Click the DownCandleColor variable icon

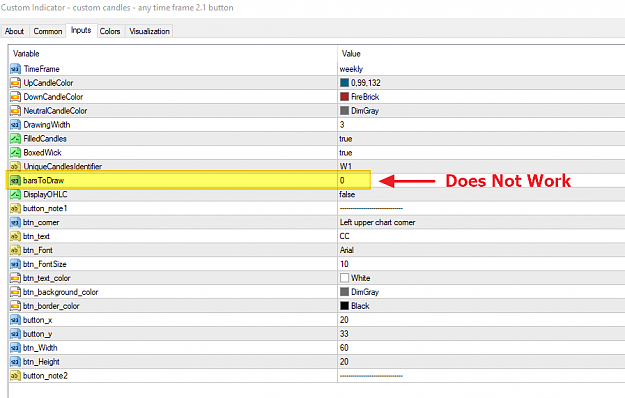(15, 97)
